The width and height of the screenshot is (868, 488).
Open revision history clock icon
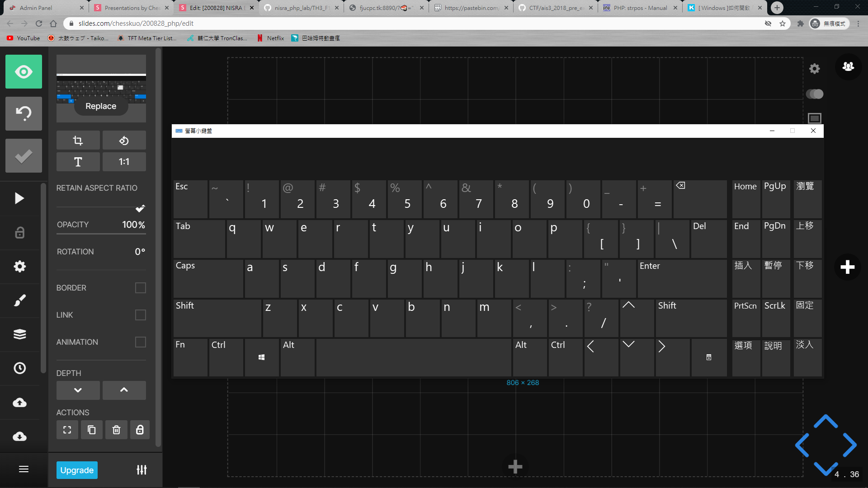[19, 368]
